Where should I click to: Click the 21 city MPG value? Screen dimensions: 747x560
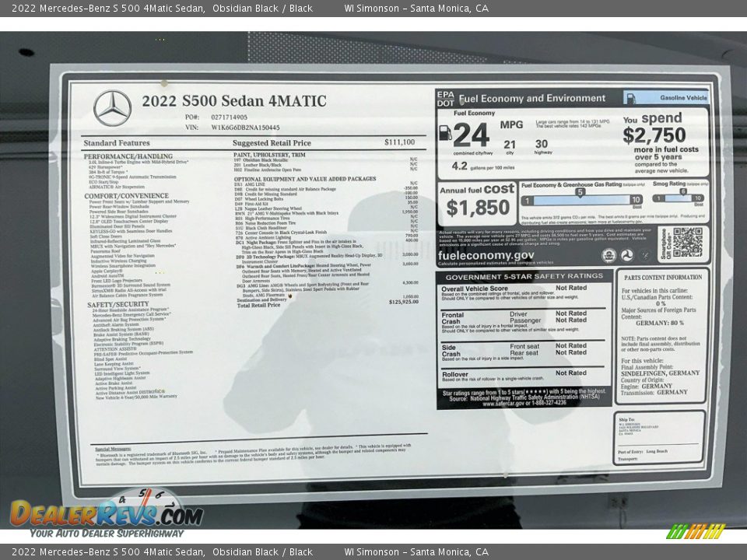(x=509, y=145)
